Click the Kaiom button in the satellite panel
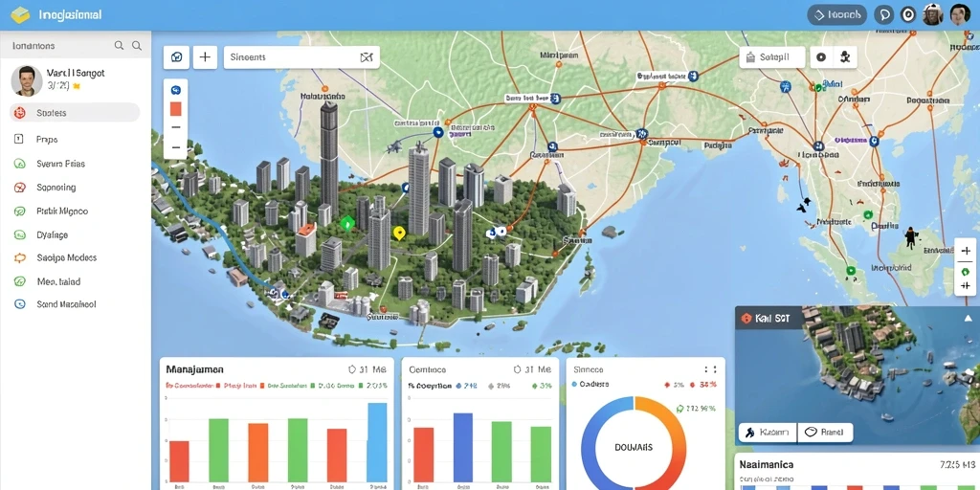Viewport: 980px width, 490px height. [768, 432]
